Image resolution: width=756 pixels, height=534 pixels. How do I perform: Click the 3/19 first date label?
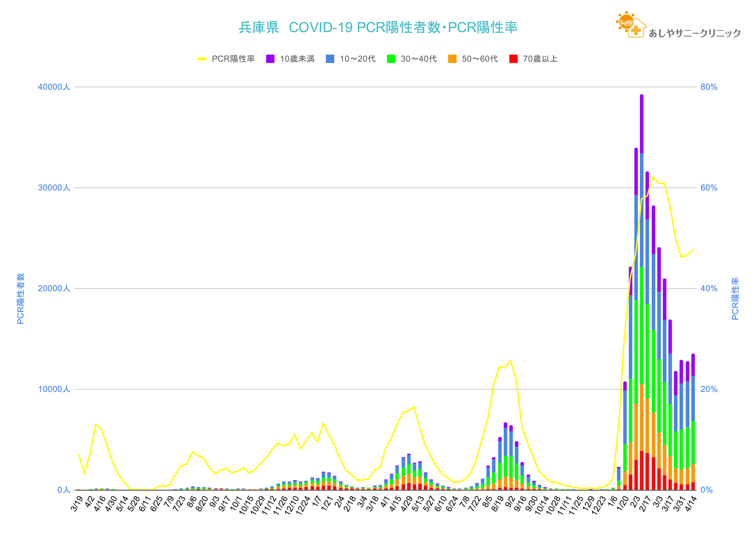[x=77, y=504]
